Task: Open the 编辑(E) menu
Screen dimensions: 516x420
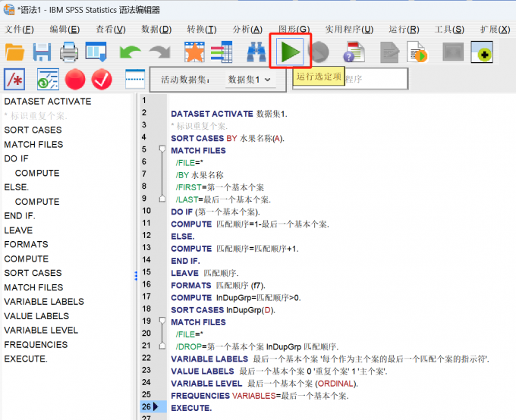Action: (64, 30)
